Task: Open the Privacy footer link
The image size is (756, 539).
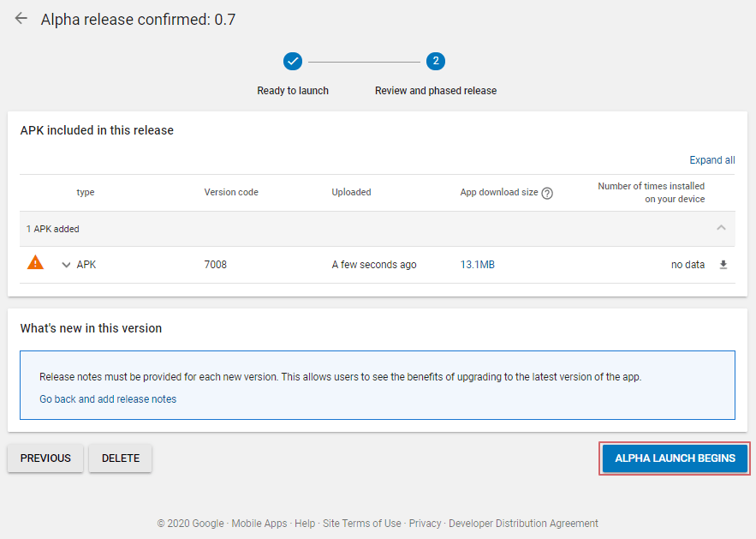Action: point(425,524)
